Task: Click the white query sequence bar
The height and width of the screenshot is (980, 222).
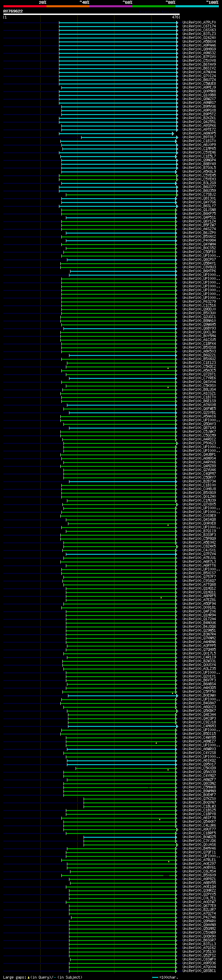Action: (x=92, y=14)
